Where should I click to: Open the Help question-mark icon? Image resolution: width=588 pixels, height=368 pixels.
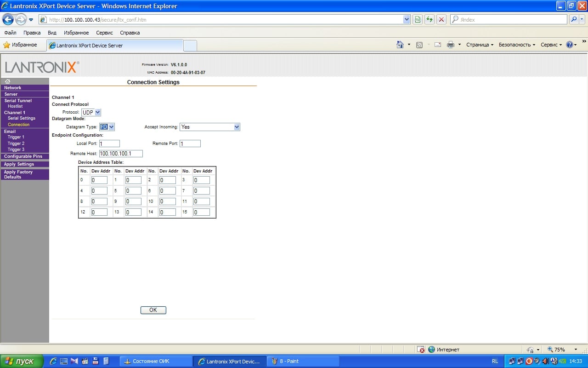tap(570, 45)
